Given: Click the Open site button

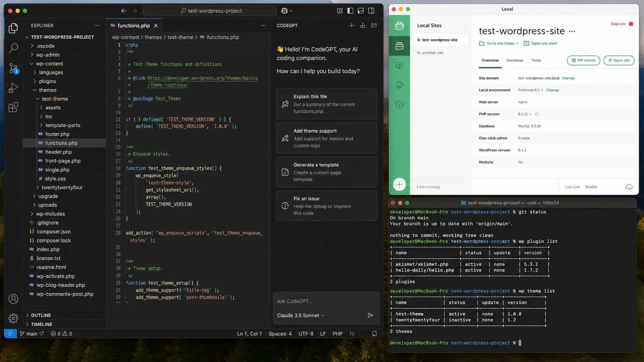Looking at the screenshot, I should point(619,60).
